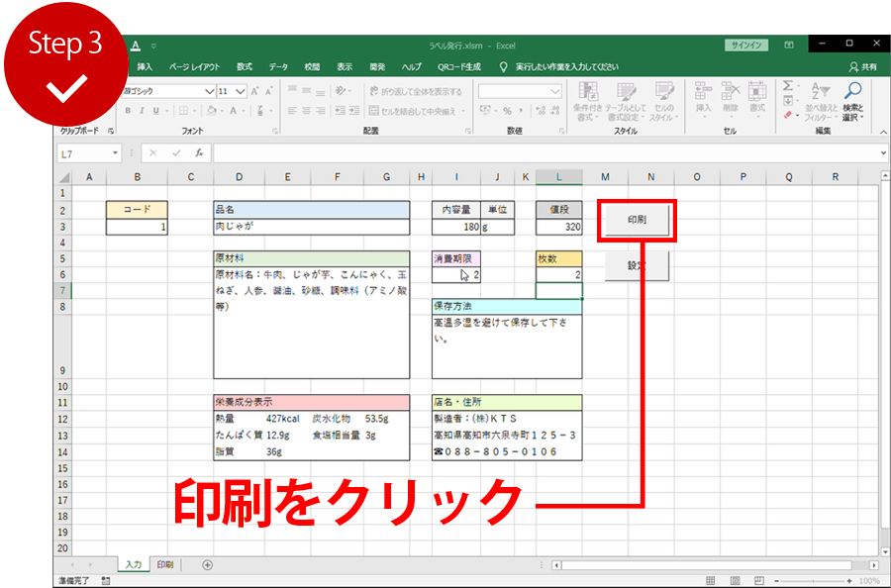Decrease font size with the smaller A icon
This screenshot has width=891, height=588.
coord(268,91)
